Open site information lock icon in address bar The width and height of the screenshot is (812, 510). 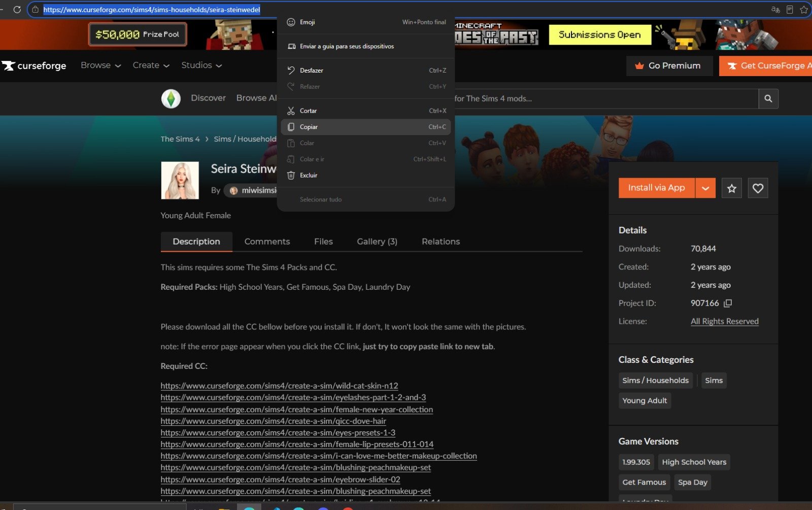35,10
